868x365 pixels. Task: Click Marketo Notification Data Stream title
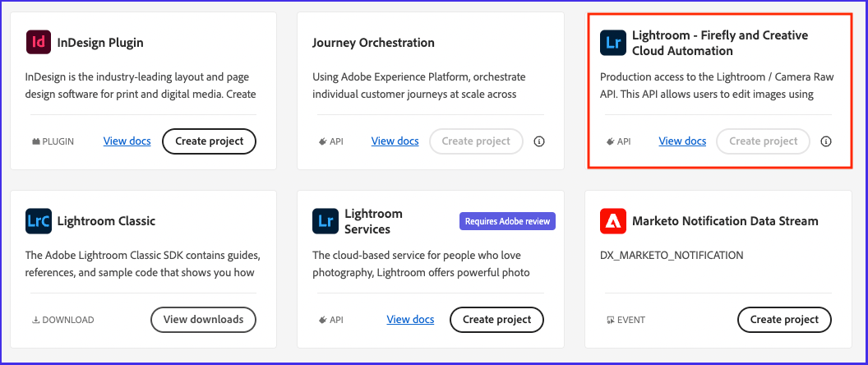coord(725,221)
